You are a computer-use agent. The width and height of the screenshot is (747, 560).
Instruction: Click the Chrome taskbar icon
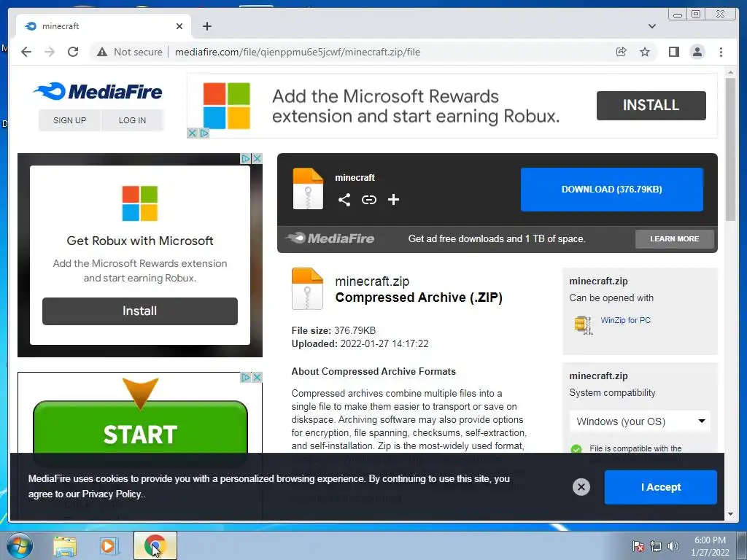point(155,545)
